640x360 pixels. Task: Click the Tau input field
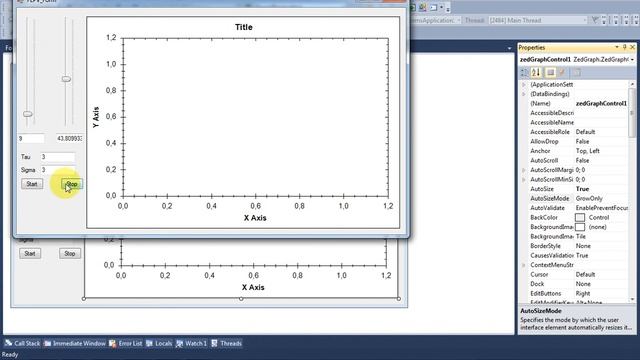pyautogui.click(x=58, y=157)
